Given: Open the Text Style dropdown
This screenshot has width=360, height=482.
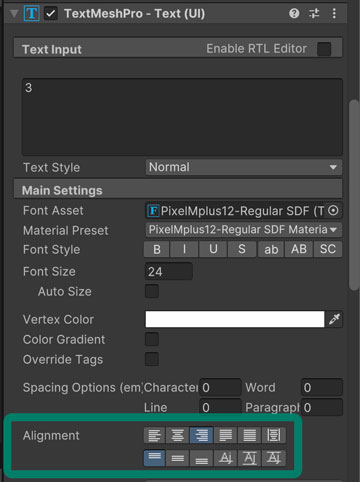Looking at the screenshot, I should click(244, 167).
